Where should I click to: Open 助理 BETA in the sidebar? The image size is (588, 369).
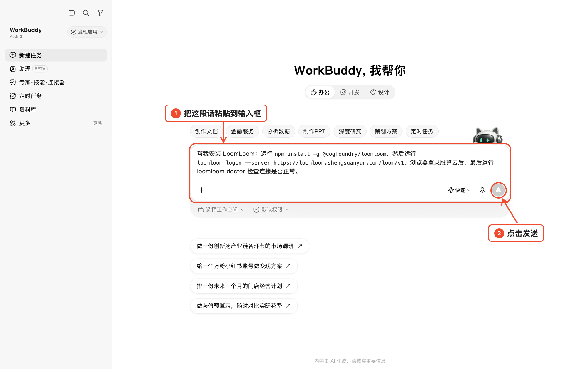56,69
